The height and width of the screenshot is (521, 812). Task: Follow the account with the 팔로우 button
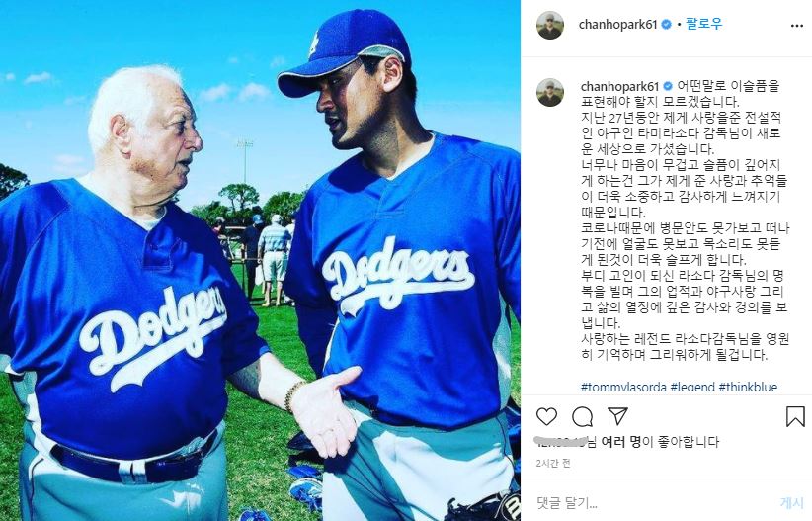point(703,24)
